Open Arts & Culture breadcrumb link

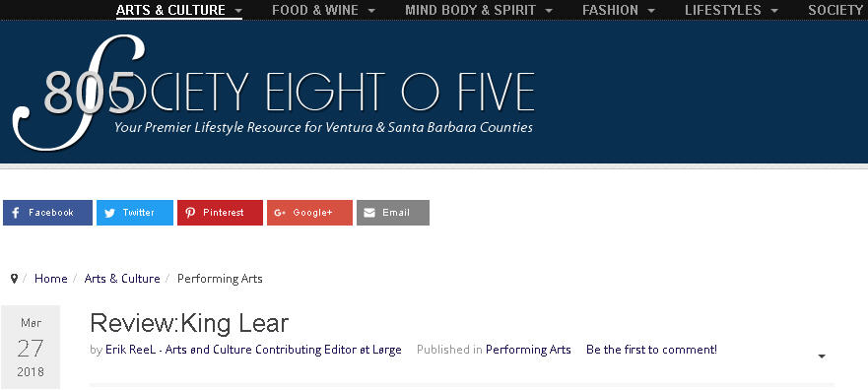pyautogui.click(x=122, y=279)
